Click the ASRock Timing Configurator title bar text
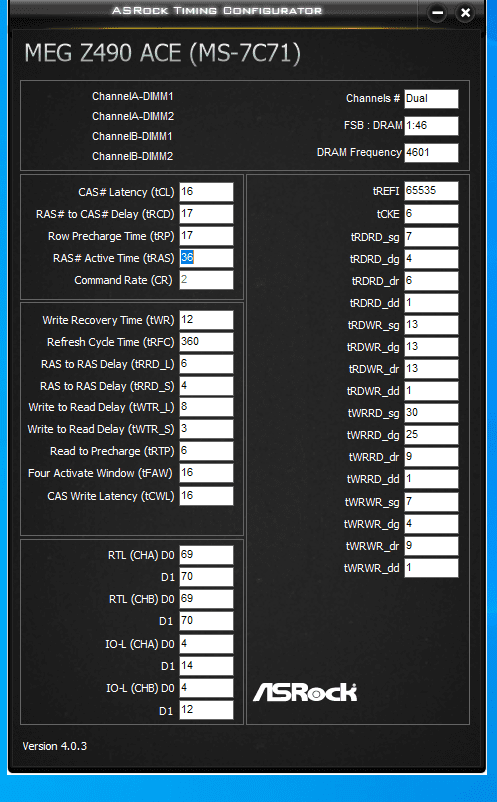The height and width of the screenshot is (802, 497). click(217, 10)
